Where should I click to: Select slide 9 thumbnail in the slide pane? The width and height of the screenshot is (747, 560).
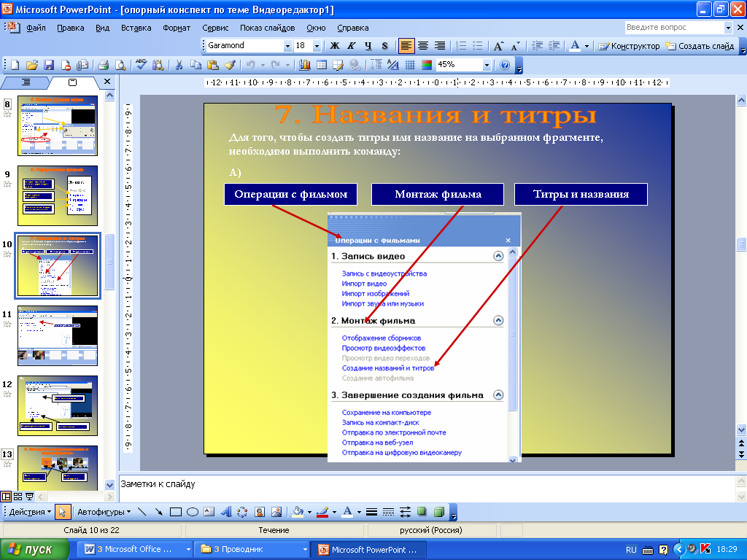coord(58,195)
